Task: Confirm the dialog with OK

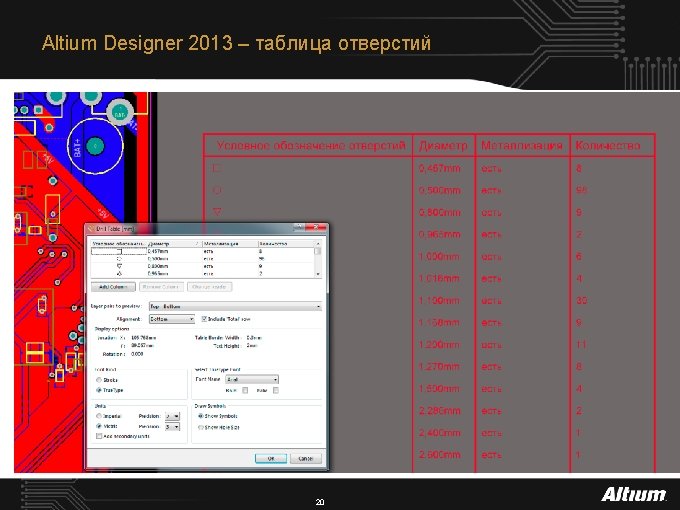Action: pyautogui.click(x=271, y=458)
